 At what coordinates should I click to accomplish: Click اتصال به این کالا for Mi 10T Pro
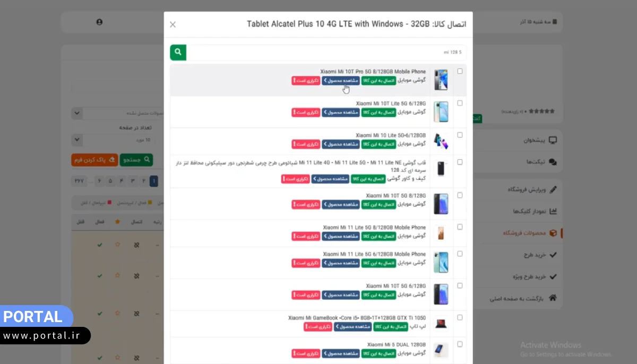378,80
